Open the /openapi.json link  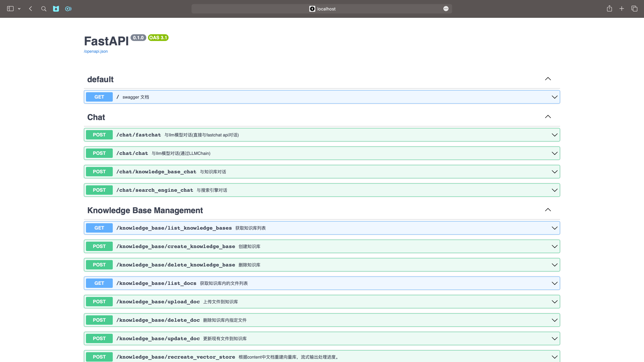(x=96, y=51)
